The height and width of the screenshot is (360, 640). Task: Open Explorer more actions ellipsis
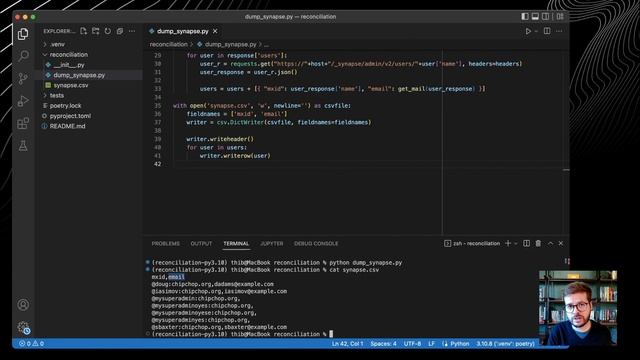[132, 31]
